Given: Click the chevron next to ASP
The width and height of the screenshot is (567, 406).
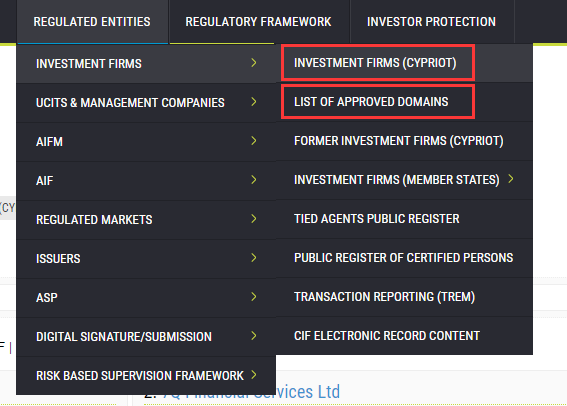Looking at the screenshot, I should click(254, 297).
